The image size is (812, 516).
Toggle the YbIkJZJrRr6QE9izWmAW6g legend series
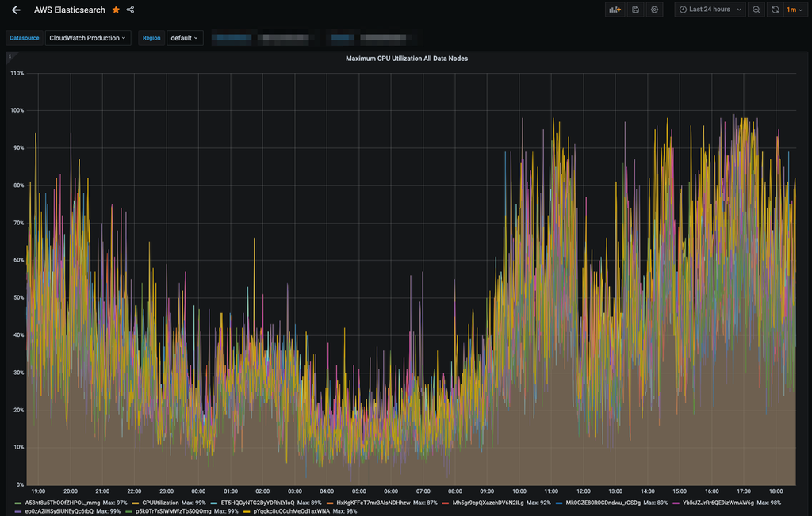(718, 503)
